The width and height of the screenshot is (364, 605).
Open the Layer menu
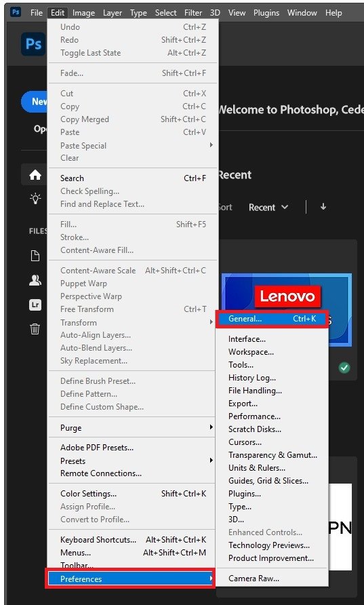(x=113, y=13)
